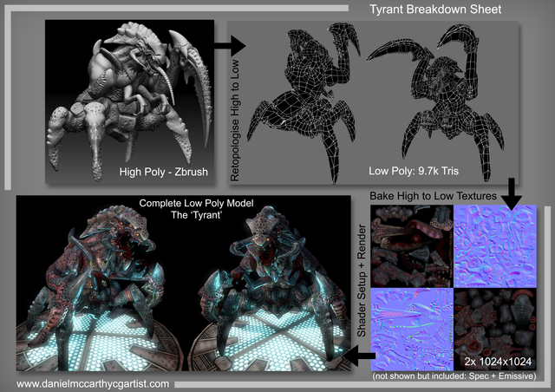Click the '2x 1024x1024' texture size label
The height and width of the screenshot is (392, 555).
498,362
